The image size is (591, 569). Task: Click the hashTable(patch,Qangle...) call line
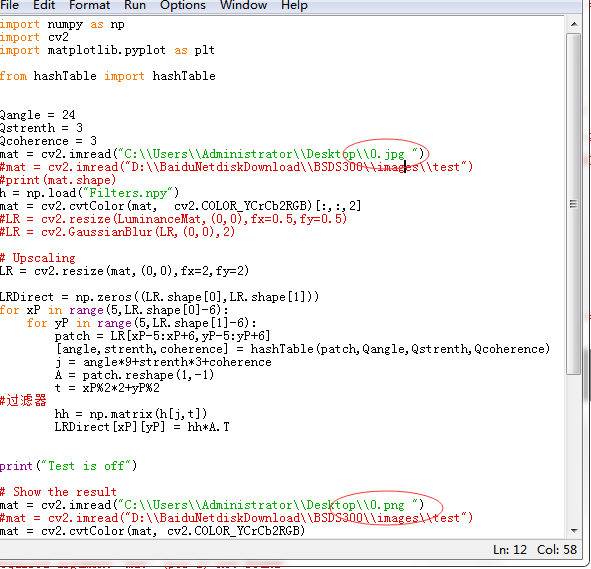pyautogui.click(x=303, y=349)
